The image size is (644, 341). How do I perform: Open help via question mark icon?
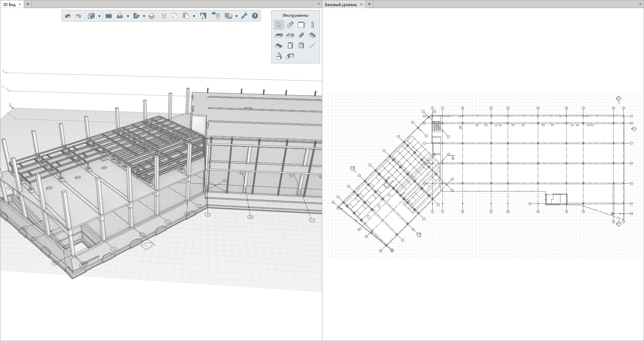(255, 16)
